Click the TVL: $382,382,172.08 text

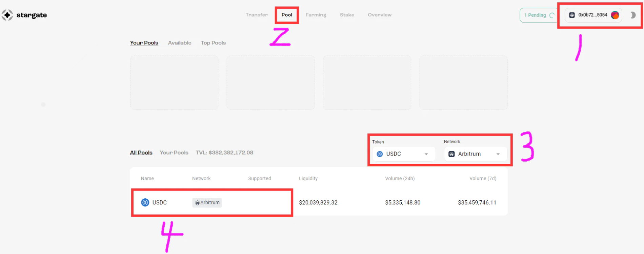click(224, 153)
